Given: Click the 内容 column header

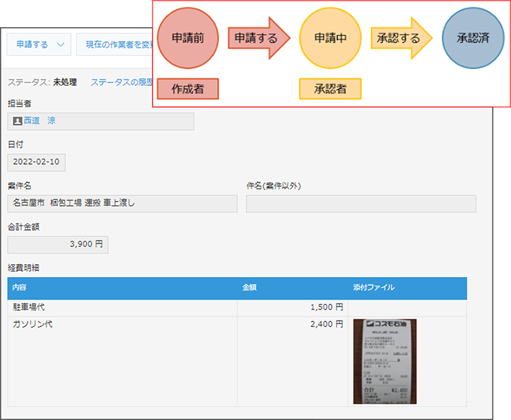Looking at the screenshot, I should click(x=19, y=288).
